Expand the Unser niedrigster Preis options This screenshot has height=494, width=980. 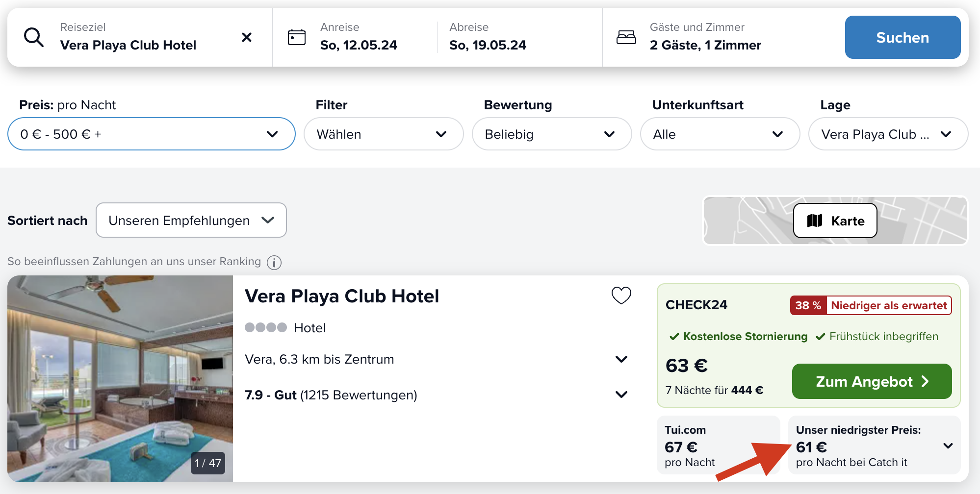948,446
